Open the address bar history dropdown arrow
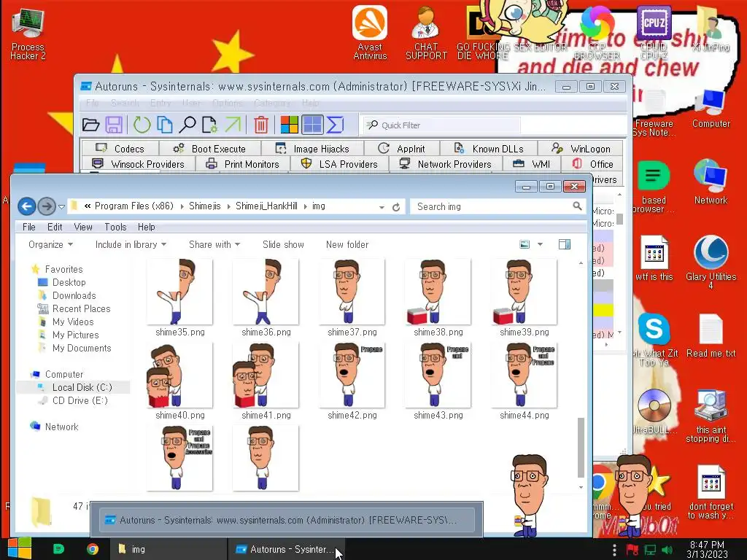This screenshot has width=747, height=560. 382,207
